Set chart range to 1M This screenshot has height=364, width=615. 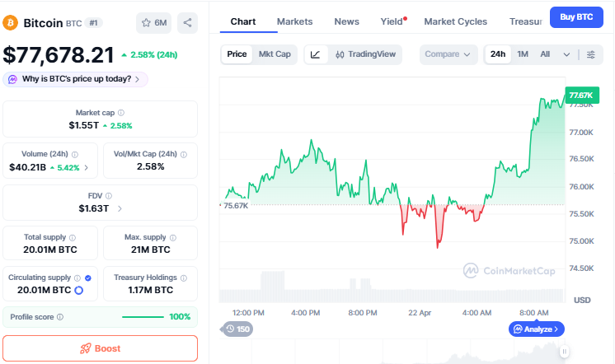(523, 54)
